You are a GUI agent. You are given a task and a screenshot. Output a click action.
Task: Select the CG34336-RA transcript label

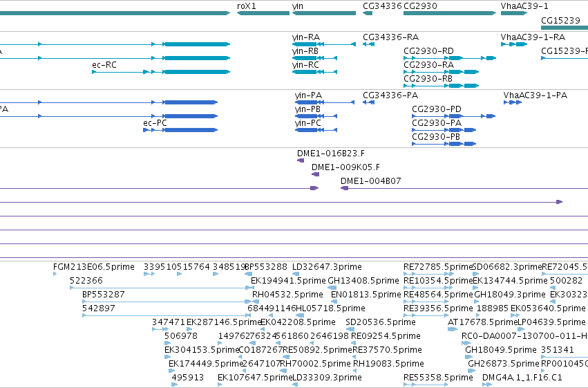391,37
